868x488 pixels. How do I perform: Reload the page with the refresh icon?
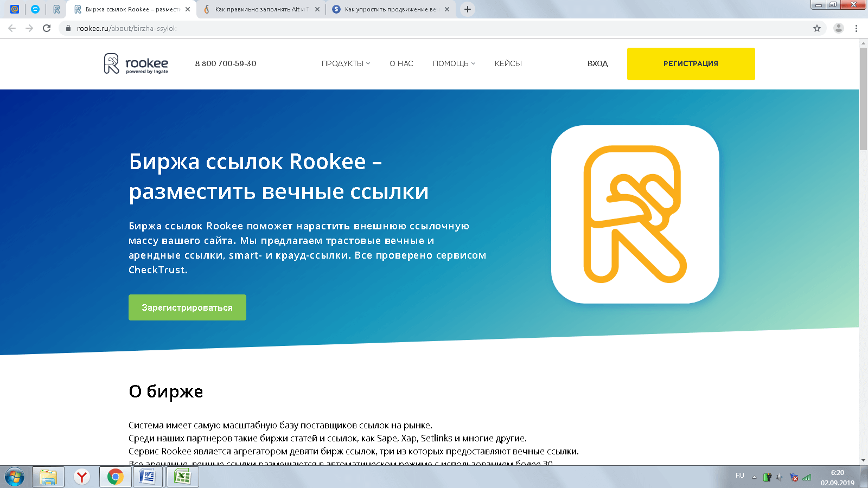tap(47, 28)
